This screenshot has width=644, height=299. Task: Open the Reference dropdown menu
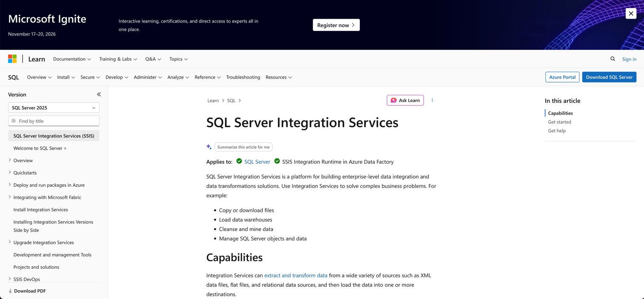[x=208, y=77]
